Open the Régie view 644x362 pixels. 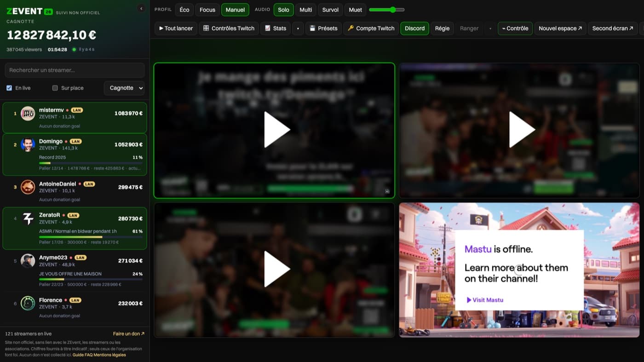442,29
